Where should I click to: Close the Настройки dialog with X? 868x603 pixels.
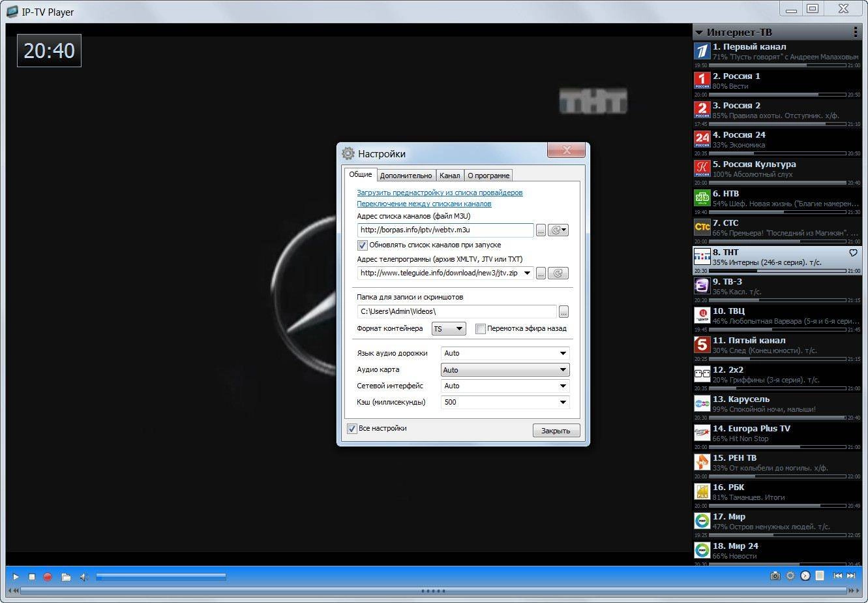click(566, 150)
